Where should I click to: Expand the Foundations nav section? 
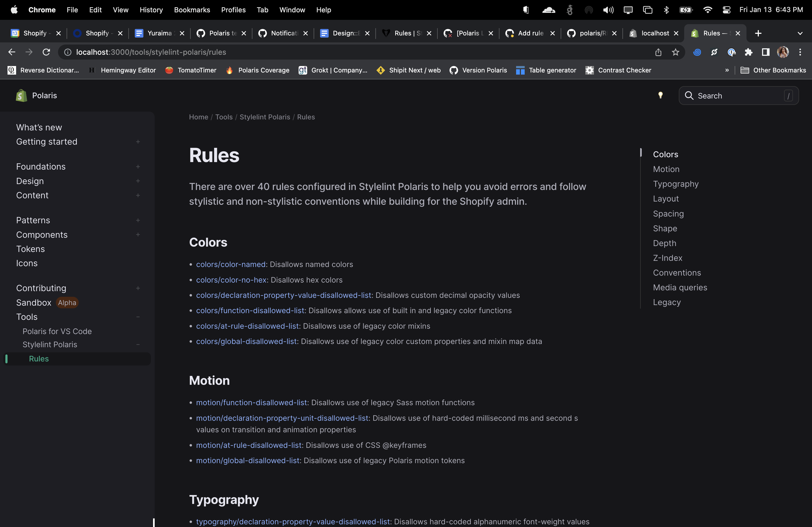point(138,167)
